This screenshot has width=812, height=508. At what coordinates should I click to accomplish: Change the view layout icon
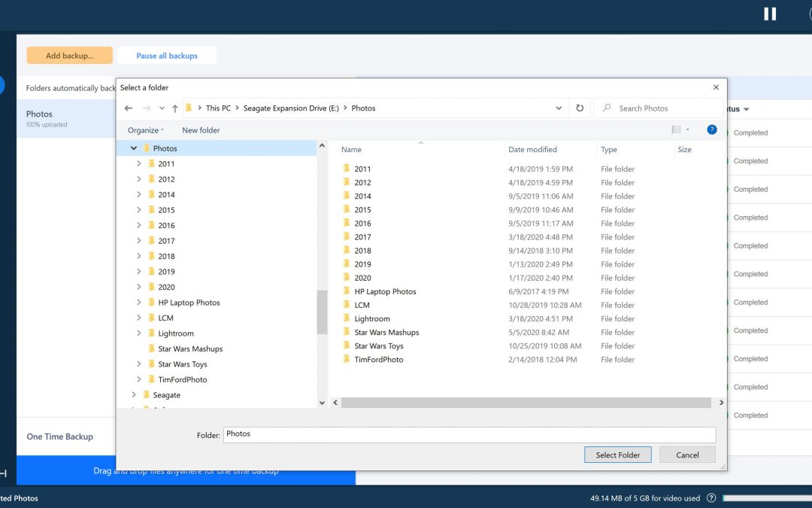[x=677, y=129]
